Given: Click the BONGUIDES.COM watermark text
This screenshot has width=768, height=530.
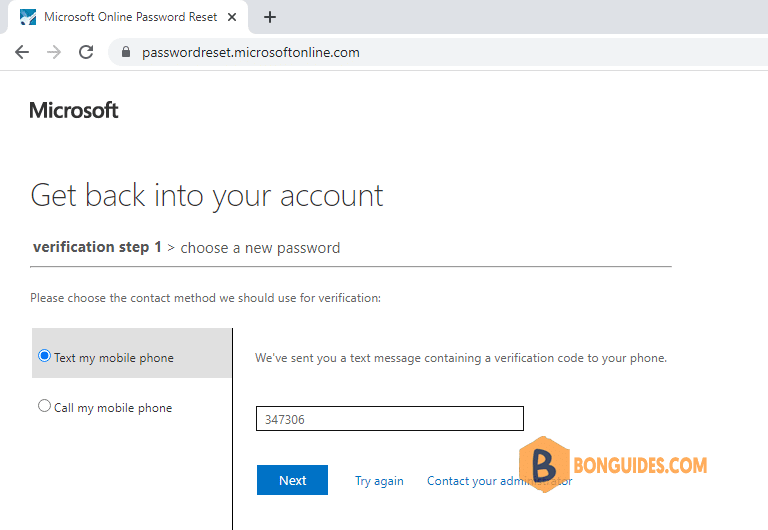Looking at the screenshot, I should 640,465.
